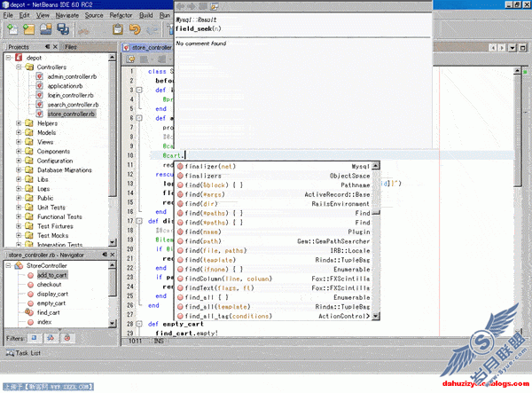Open the File menu
532x393 pixels.
click(x=8, y=15)
